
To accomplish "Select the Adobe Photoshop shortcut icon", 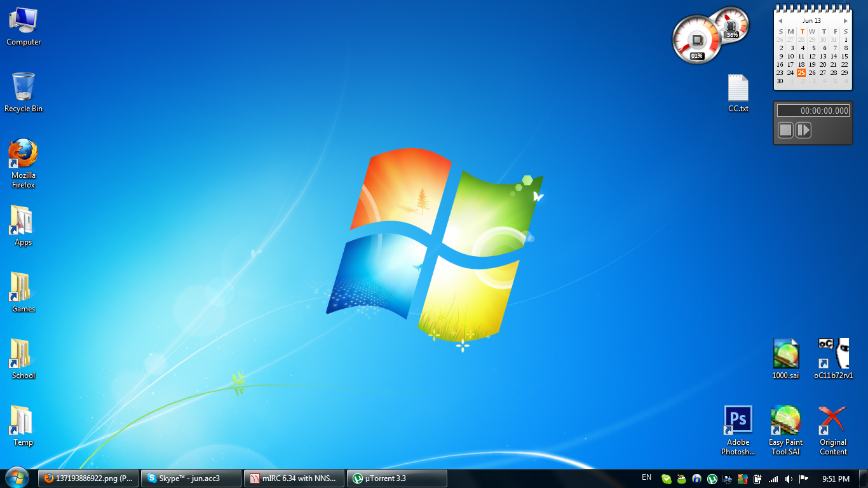I will (738, 420).
